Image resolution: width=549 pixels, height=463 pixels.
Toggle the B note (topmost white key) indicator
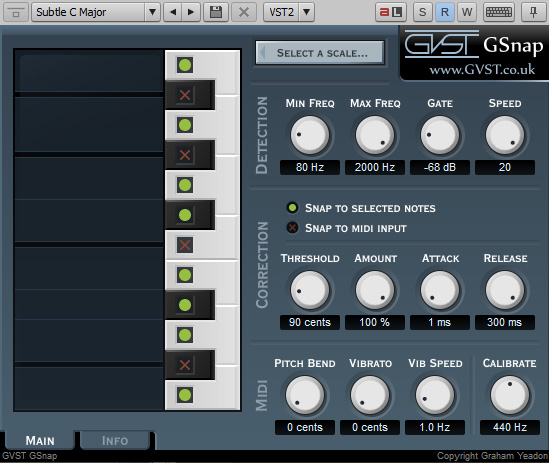185,65
